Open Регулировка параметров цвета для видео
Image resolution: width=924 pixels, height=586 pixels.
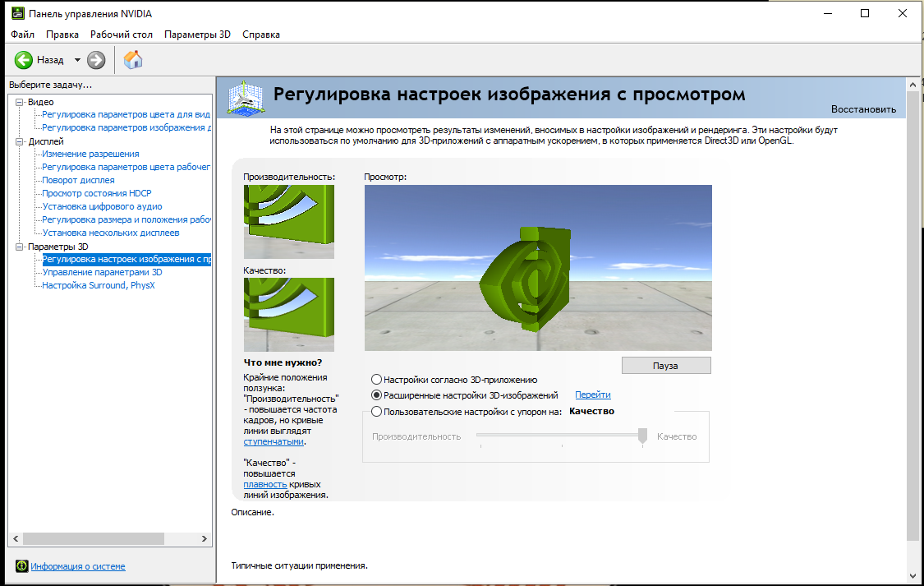click(x=126, y=114)
